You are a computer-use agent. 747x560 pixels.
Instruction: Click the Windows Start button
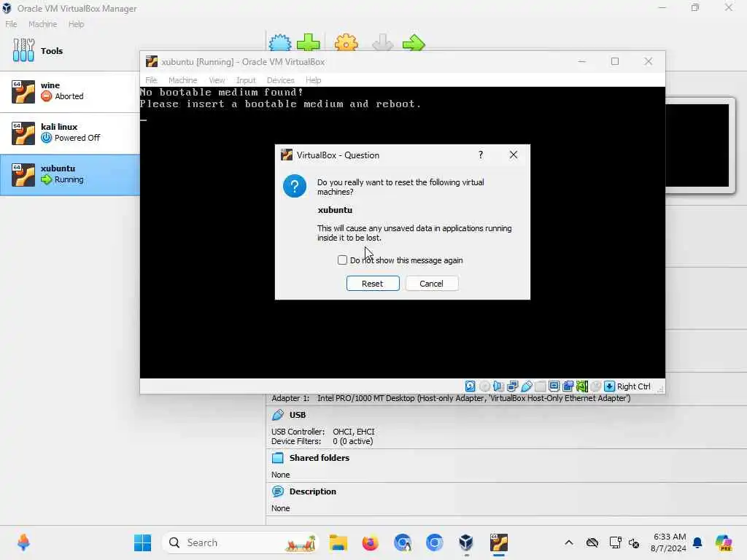(142, 542)
